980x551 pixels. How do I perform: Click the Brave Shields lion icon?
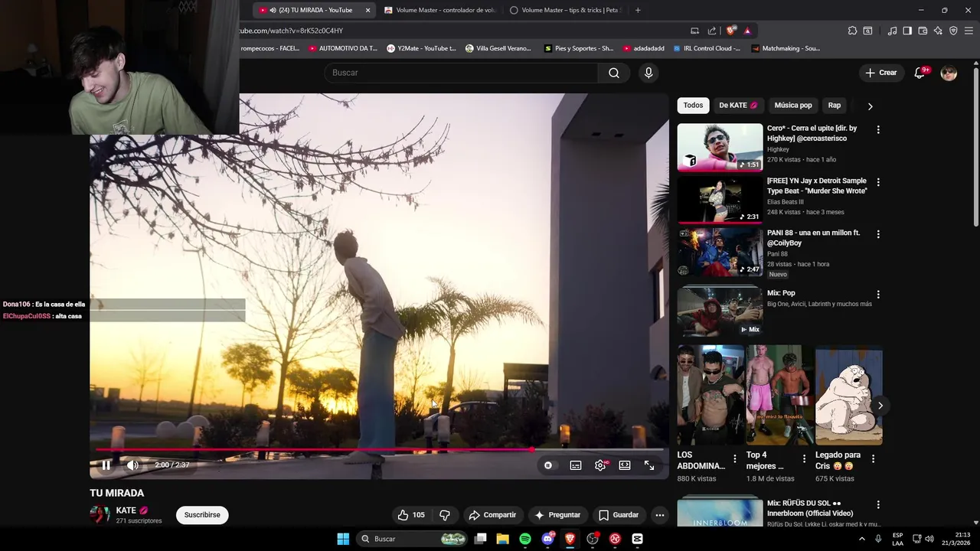pyautogui.click(x=731, y=31)
